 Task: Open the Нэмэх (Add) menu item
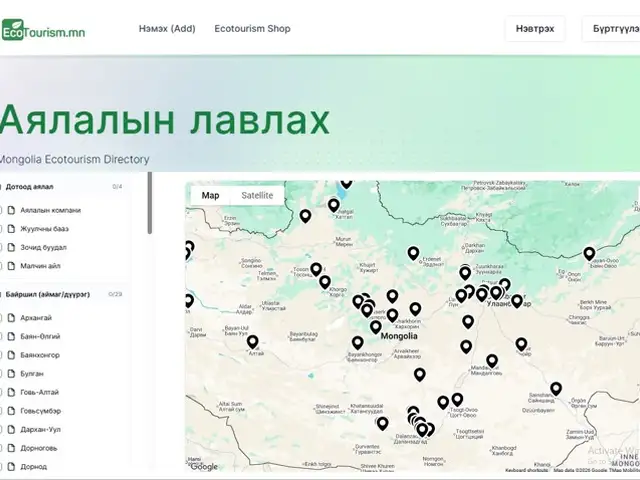point(167,29)
